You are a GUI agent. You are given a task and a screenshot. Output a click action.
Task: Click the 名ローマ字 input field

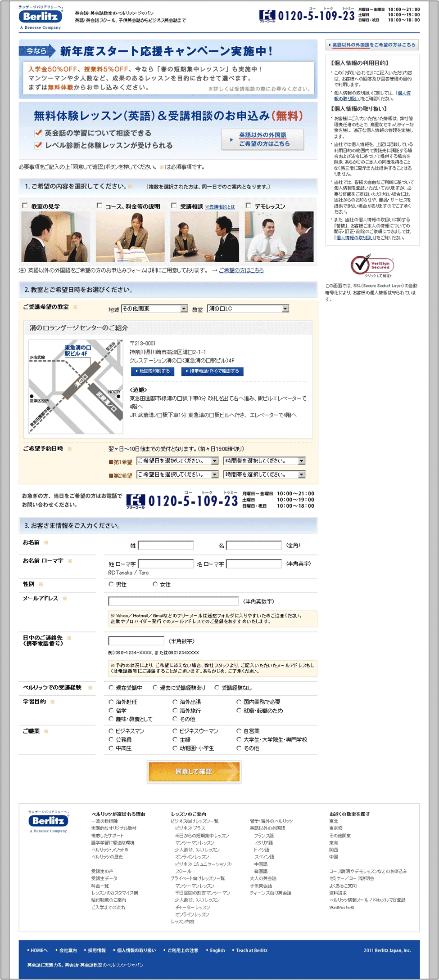[x=254, y=564]
